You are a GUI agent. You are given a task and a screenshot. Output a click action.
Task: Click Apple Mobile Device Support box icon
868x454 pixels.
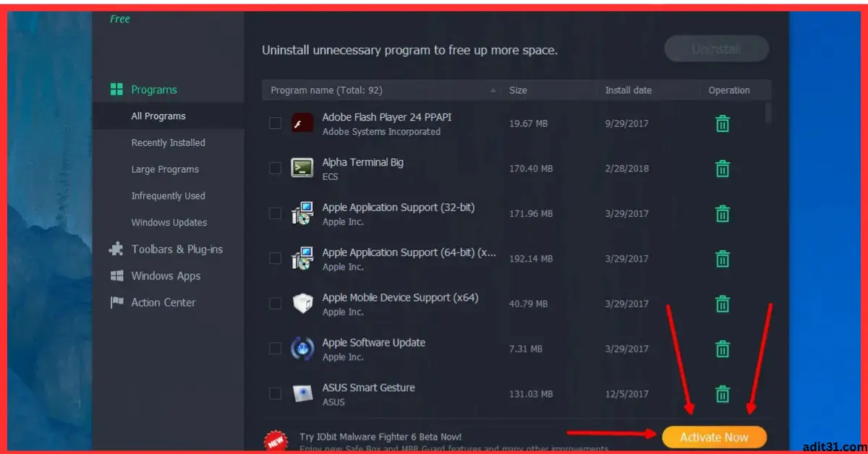[x=302, y=304]
